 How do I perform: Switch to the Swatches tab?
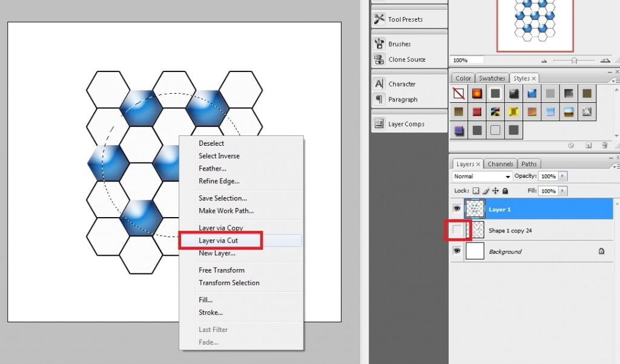pyautogui.click(x=492, y=79)
